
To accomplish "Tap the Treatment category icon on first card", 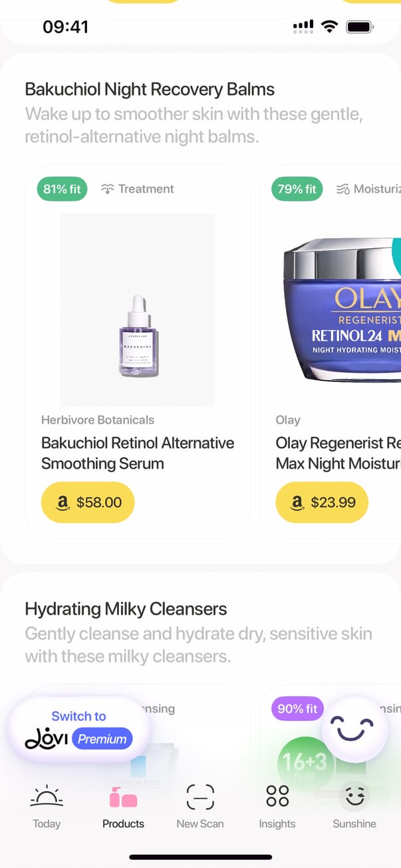I will click(107, 189).
